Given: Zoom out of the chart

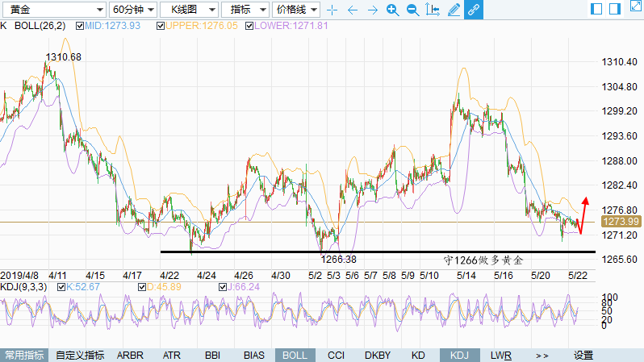Looking at the screenshot, I should (x=412, y=10).
